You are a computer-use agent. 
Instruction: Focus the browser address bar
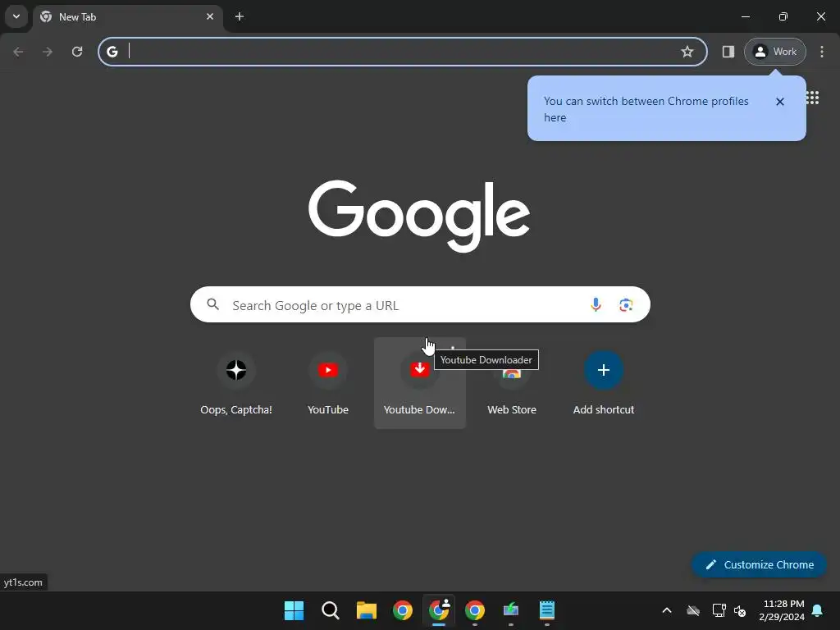[402, 52]
